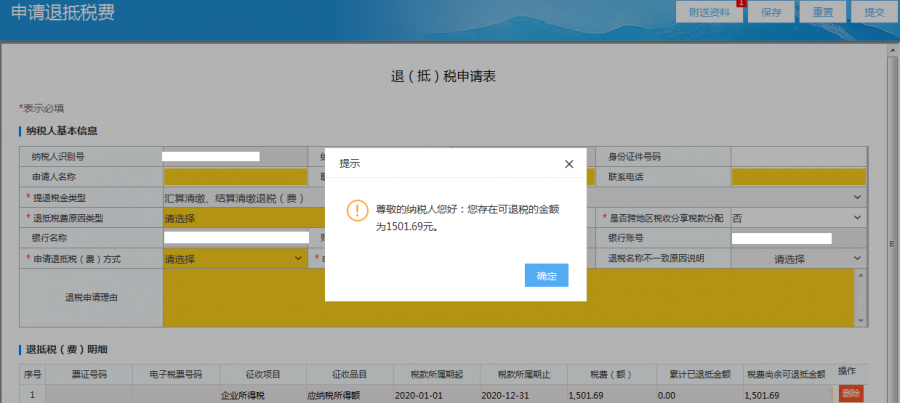The width and height of the screenshot is (900, 403).
Task: Click the 重置 button
Action: click(823, 13)
